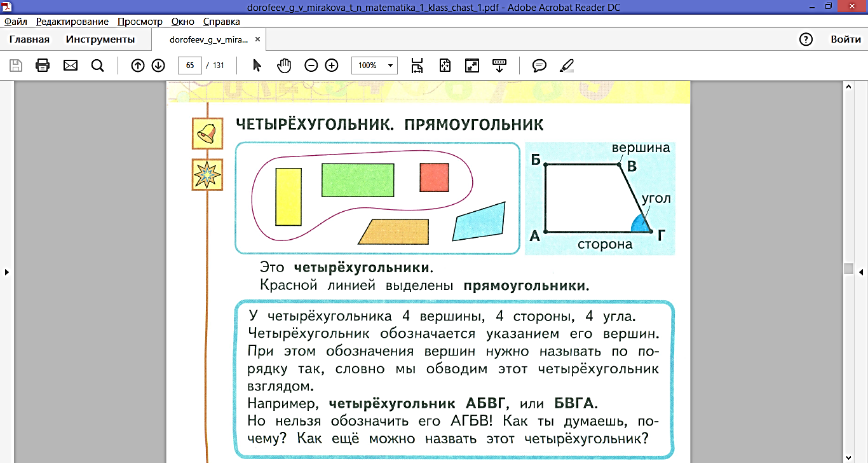
Task: Fit one full page icon
Action: pos(445,65)
